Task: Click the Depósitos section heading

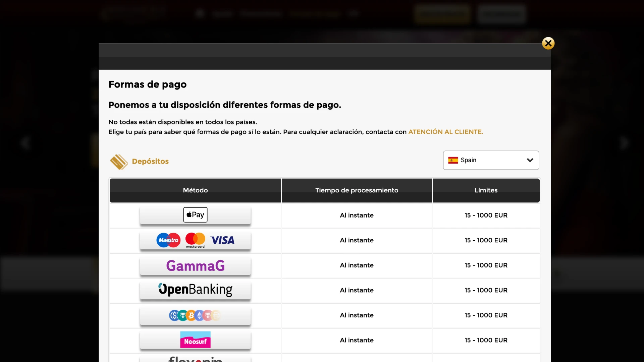Action: coord(150,161)
